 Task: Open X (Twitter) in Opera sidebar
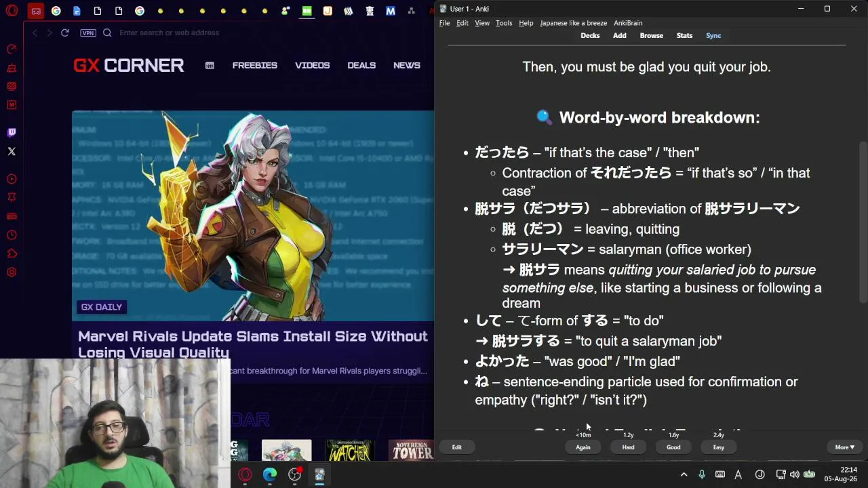(x=12, y=151)
